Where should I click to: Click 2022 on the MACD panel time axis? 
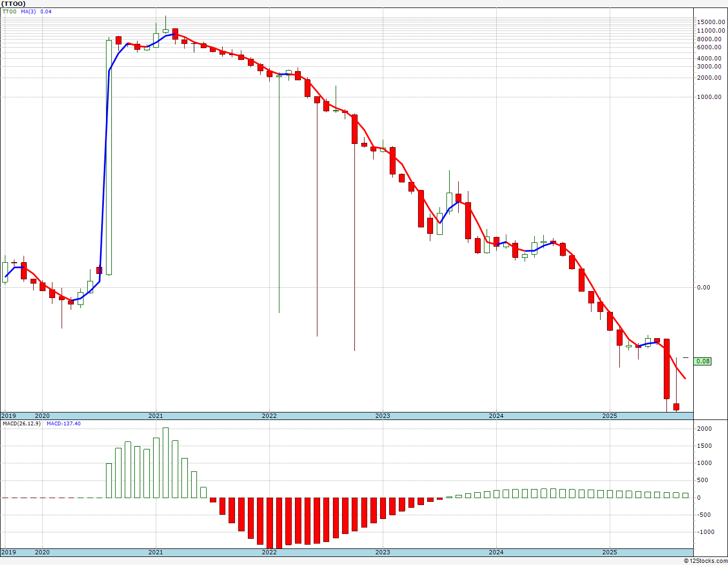[269, 552]
